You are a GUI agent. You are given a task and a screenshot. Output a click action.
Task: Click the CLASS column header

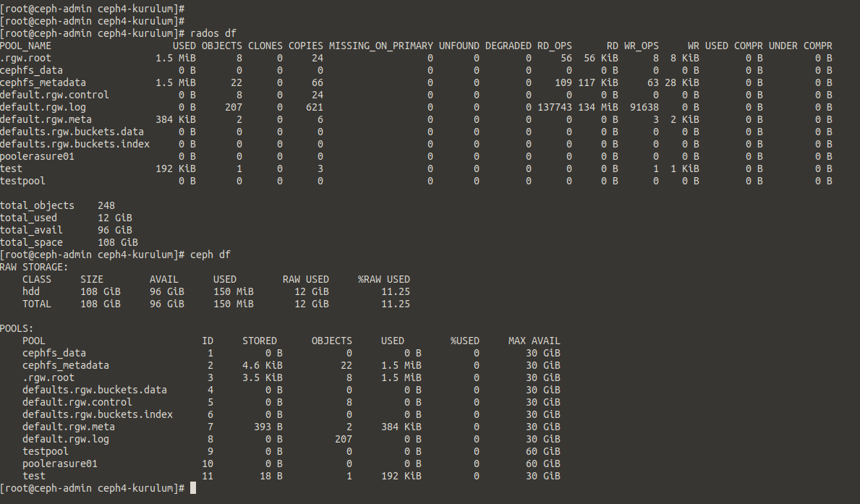(x=37, y=279)
